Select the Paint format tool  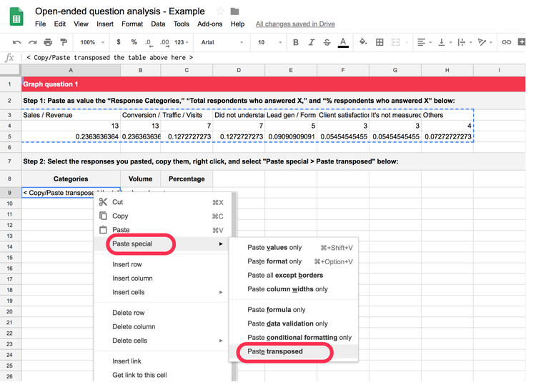pyautogui.click(x=64, y=42)
